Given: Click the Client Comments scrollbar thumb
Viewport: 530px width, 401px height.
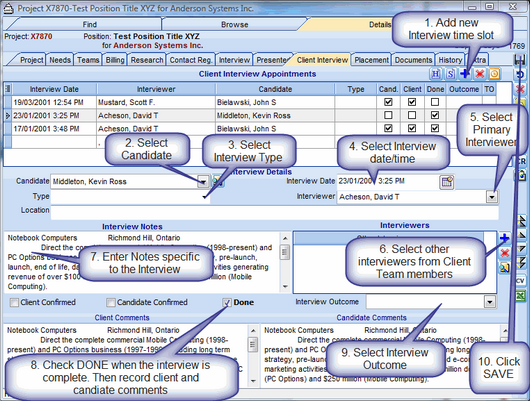Looking at the screenshot, I should pos(252,344).
